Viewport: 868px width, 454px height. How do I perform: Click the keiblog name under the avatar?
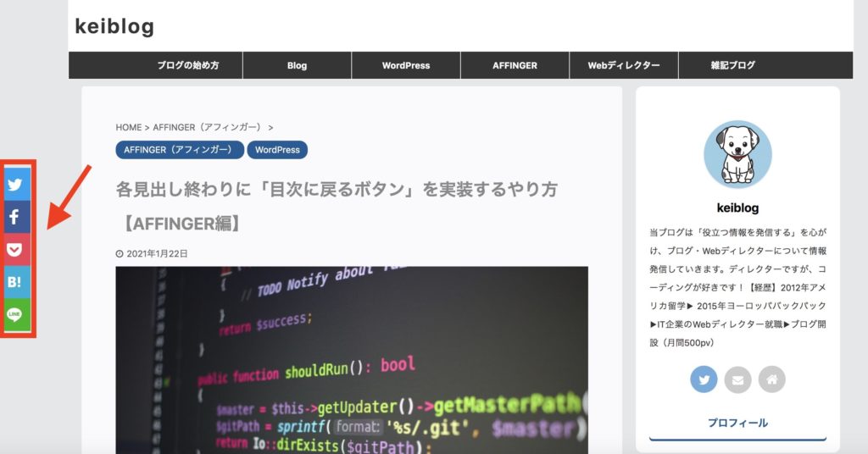click(x=738, y=208)
